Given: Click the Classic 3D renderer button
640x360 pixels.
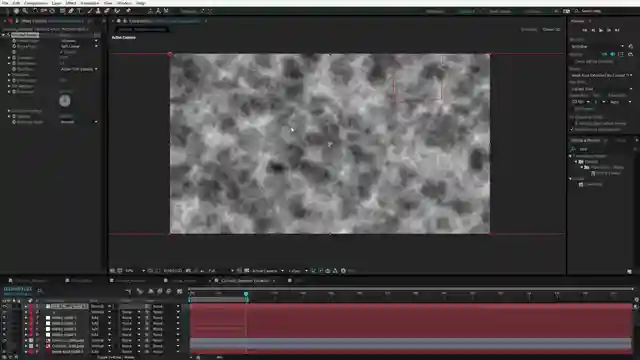Looking at the screenshot, I should coord(551,29).
